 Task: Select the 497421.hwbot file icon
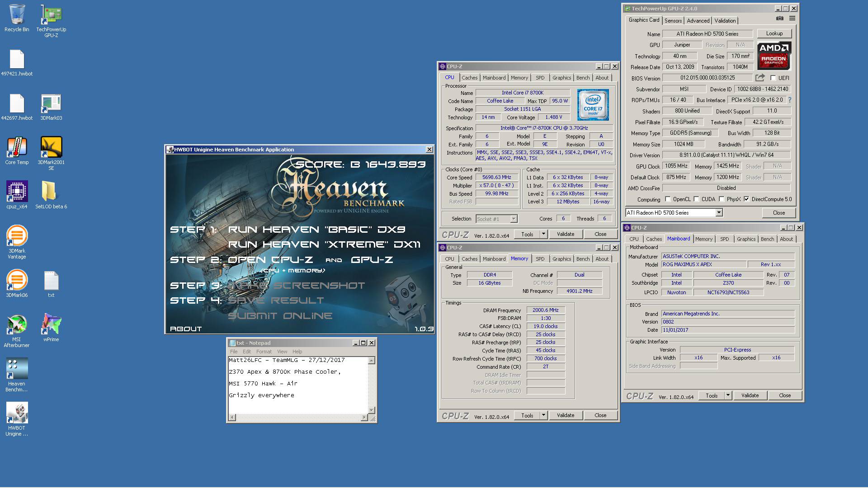click(17, 63)
